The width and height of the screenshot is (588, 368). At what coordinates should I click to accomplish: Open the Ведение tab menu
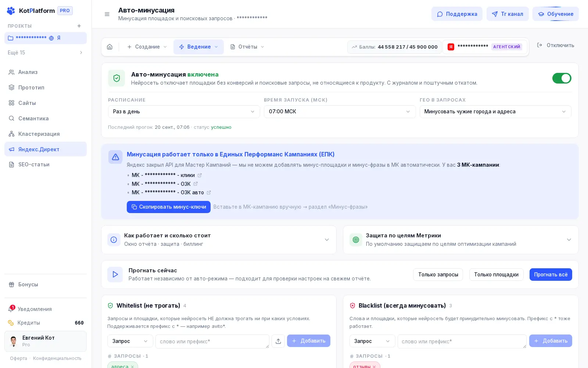(x=198, y=47)
